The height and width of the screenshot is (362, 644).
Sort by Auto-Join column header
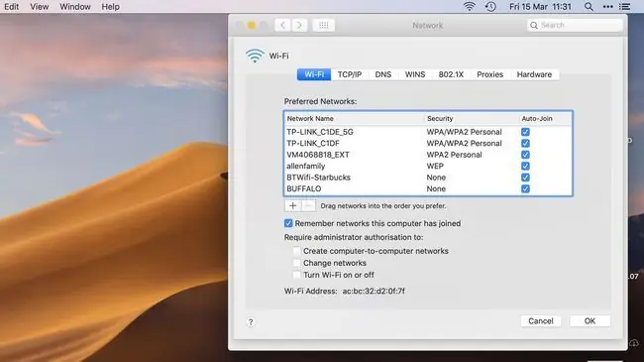point(545,118)
